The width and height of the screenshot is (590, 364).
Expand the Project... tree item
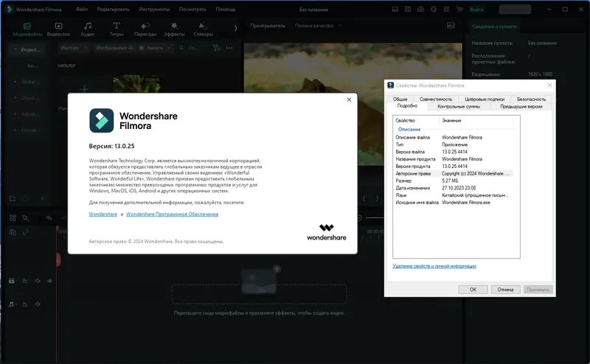coord(15,49)
